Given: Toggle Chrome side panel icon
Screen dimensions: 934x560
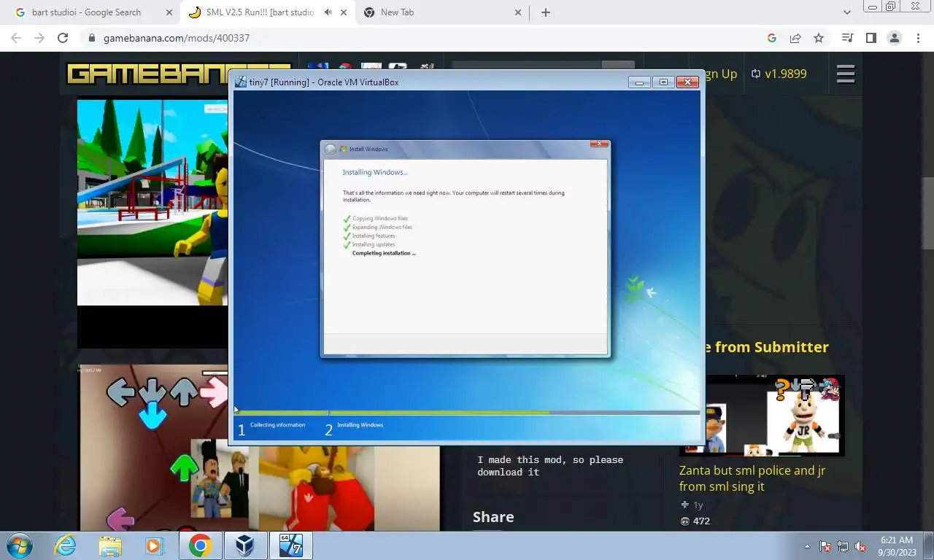Looking at the screenshot, I should click(x=871, y=38).
